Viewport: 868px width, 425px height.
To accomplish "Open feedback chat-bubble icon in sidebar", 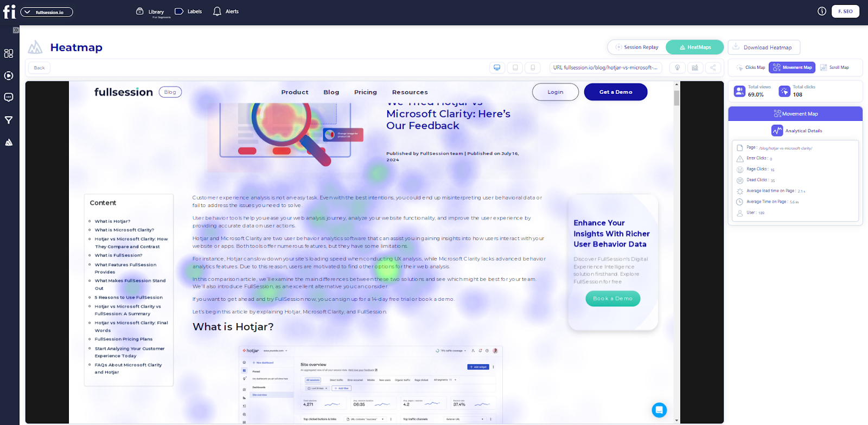I will (x=9, y=98).
